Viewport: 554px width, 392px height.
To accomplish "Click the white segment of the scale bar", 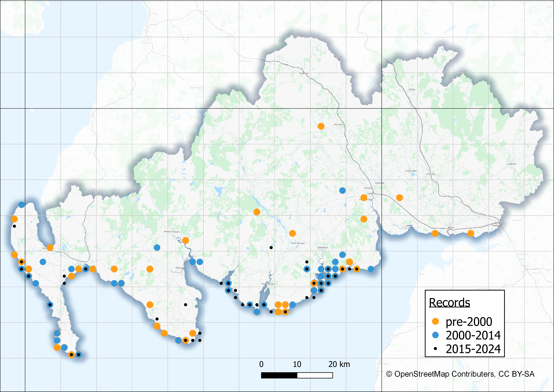I will (x=315, y=375).
